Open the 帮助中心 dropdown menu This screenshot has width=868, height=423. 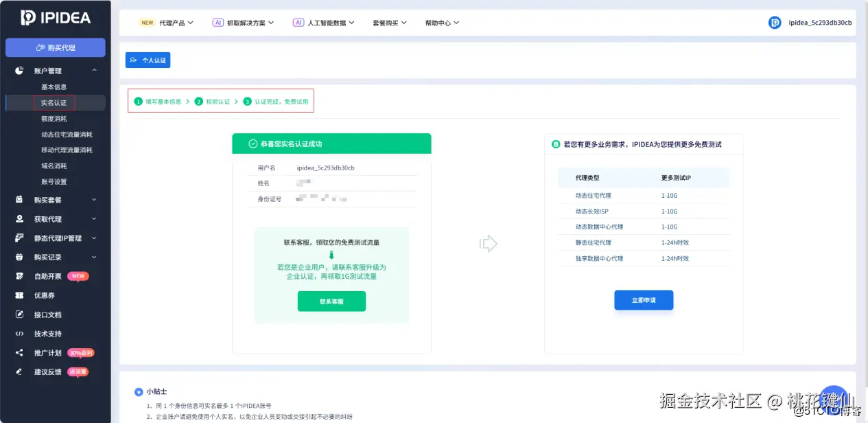click(442, 23)
